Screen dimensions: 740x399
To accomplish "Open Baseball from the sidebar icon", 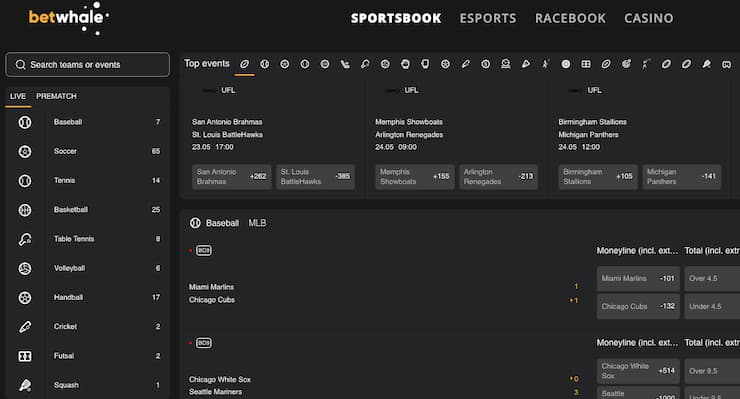I will [x=25, y=122].
